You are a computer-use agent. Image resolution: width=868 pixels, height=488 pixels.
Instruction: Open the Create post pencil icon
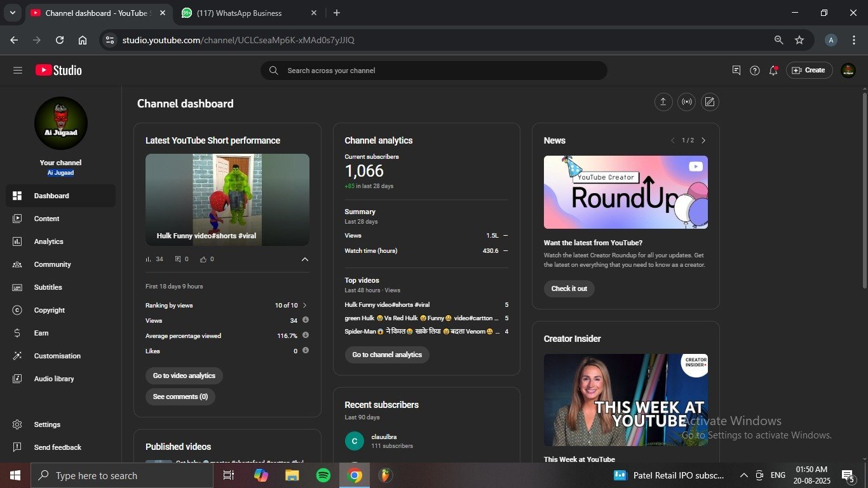click(710, 102)
